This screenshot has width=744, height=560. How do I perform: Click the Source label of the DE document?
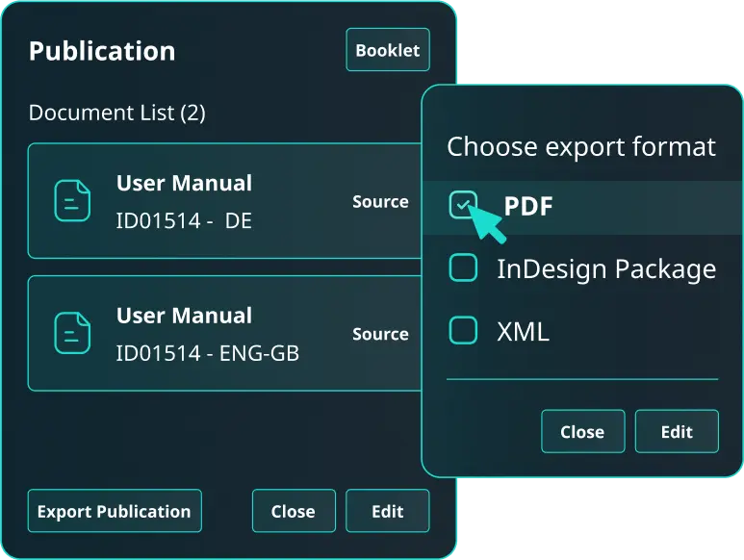(x=380, y=201)
